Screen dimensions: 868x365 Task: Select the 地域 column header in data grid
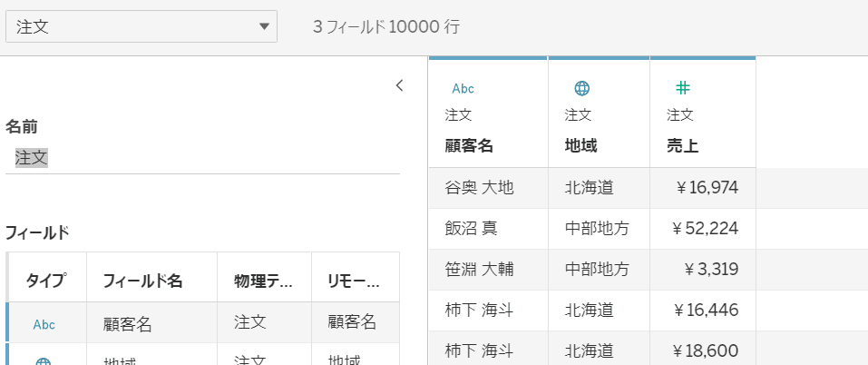point(580,145)
